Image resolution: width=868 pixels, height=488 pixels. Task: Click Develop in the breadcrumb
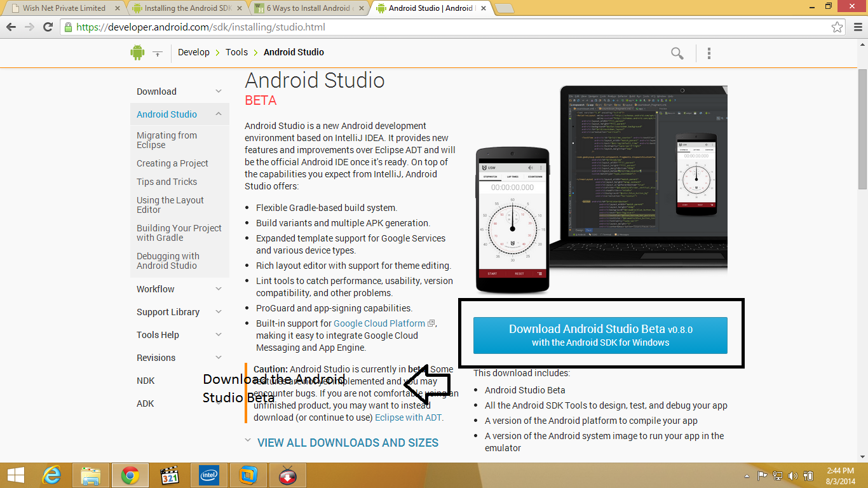point(194,52)
